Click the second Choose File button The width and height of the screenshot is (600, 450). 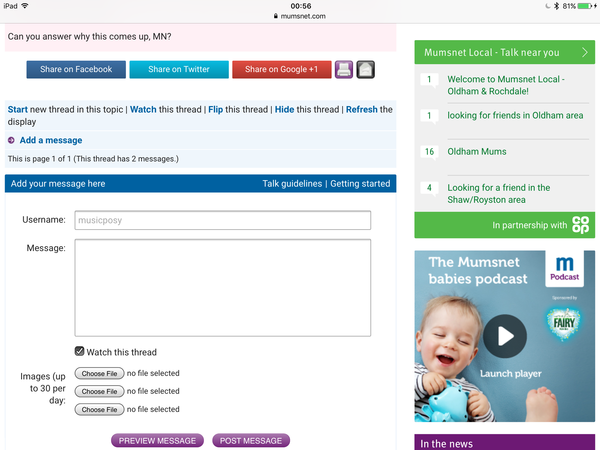click(99, 391)
